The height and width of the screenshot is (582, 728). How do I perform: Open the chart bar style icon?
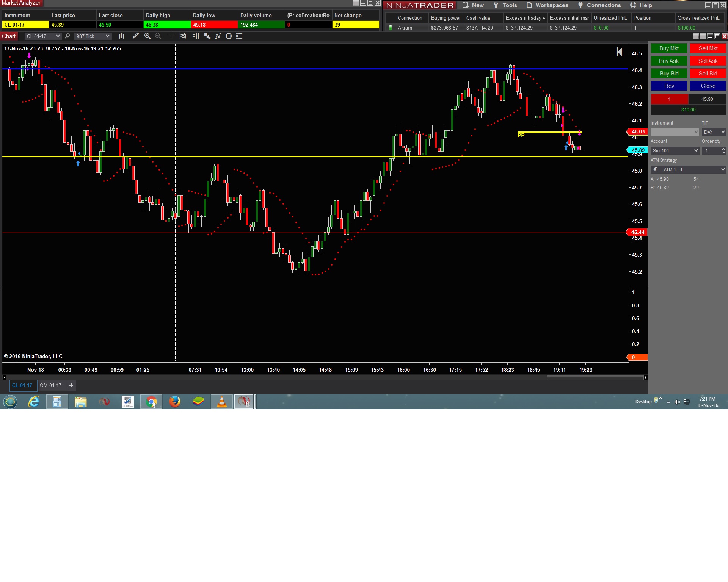[121, 36]
